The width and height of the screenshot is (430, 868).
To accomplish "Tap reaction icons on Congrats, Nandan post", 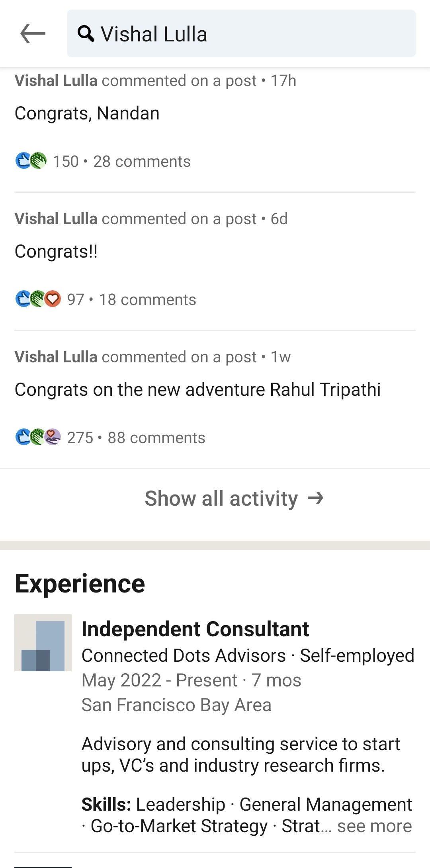I will pos(31,161).
